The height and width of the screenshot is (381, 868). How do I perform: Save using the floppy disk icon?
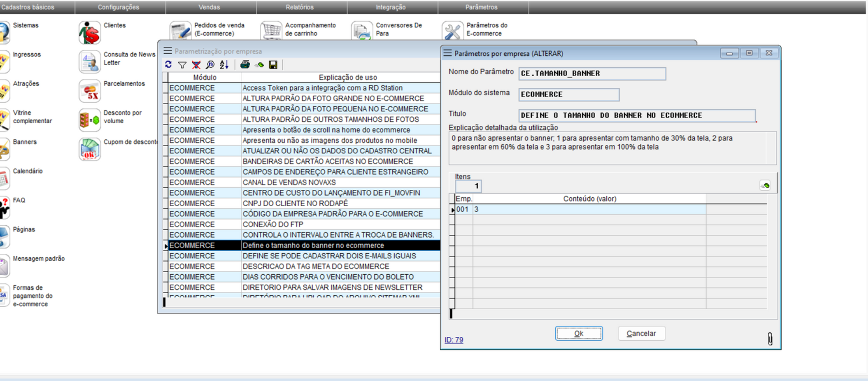273,65
